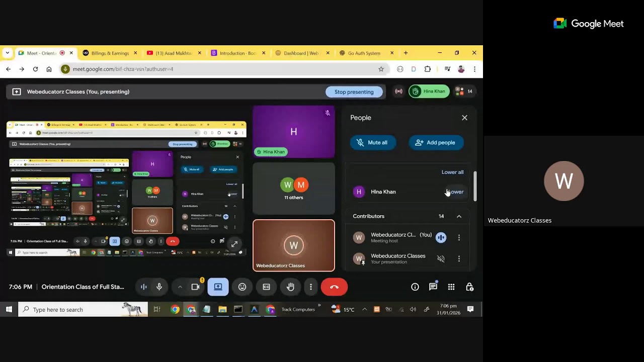Image resolution: width=644 pixels, height=362 pixels.
Task: Expand shared screen preview fullscreen icon
Action: (234, 244)
